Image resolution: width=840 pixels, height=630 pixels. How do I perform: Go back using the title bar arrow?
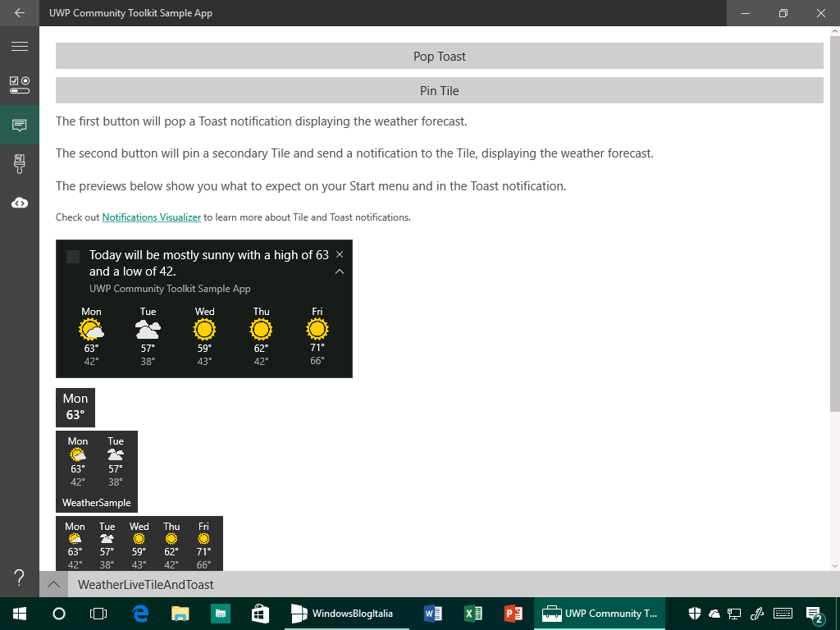[x=20, y=13]
